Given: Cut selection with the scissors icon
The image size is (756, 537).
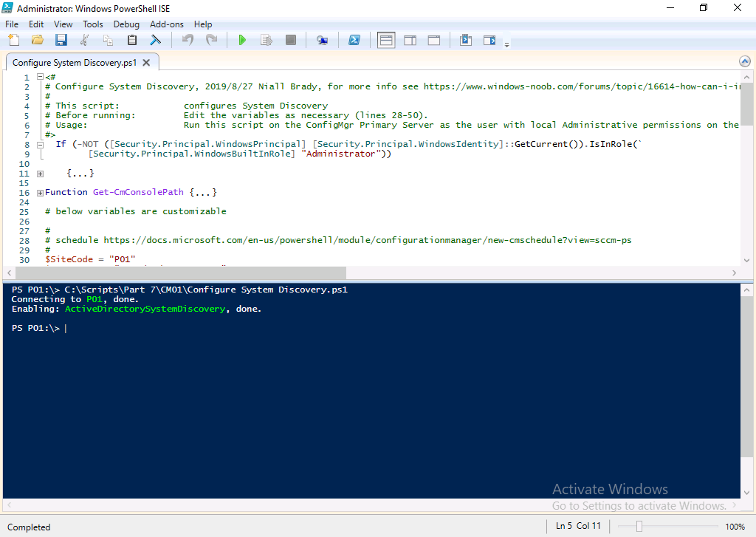Looking at the screenshot, I should pos(84,40).
